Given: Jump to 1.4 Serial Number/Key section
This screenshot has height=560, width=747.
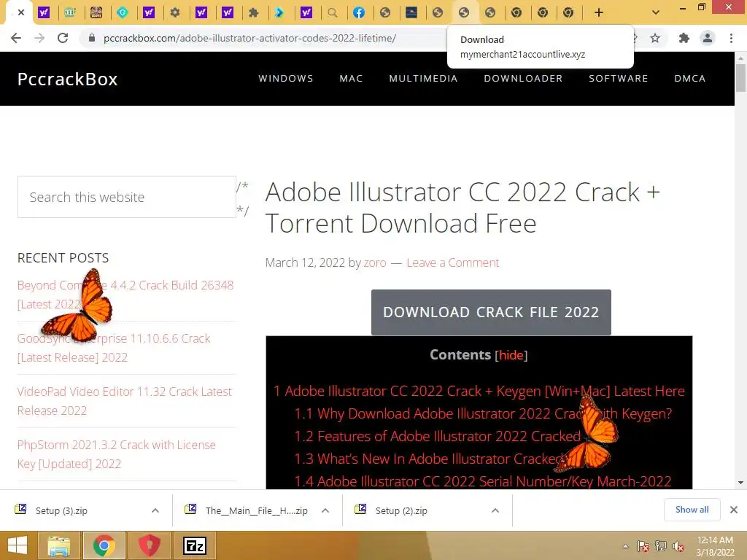Looking at the screenshot, I should click(x=483, y=481).
